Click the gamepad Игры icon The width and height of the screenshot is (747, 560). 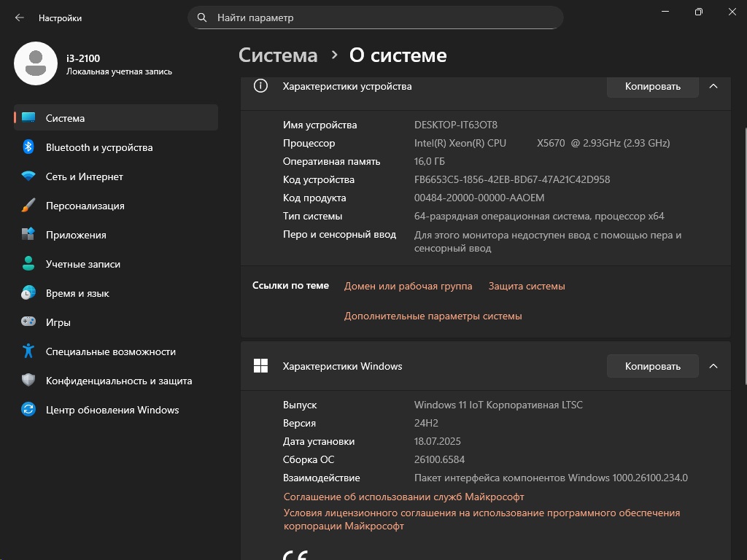tap(28, 322)
